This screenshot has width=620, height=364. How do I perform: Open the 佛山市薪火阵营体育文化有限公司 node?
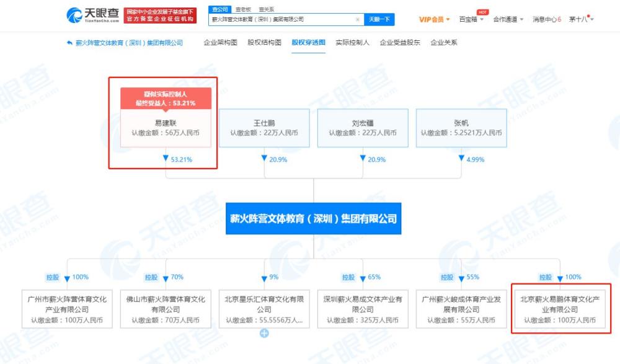click(x=166, y=309)
